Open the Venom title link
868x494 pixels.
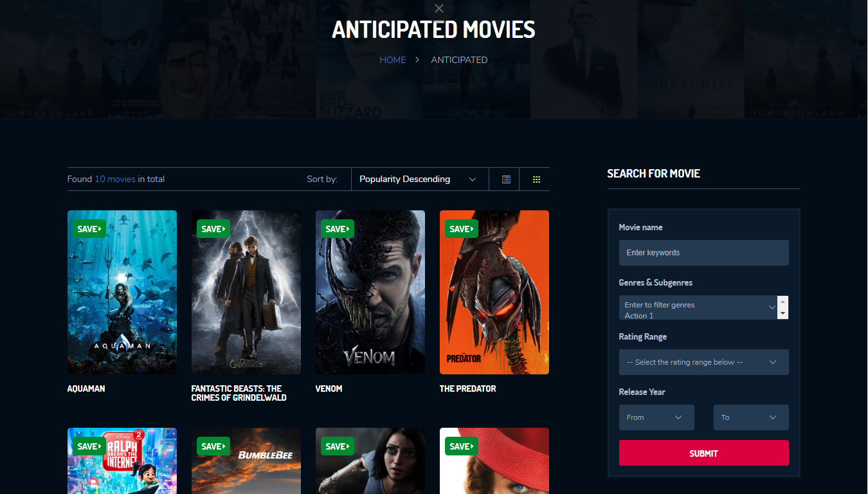329,389
